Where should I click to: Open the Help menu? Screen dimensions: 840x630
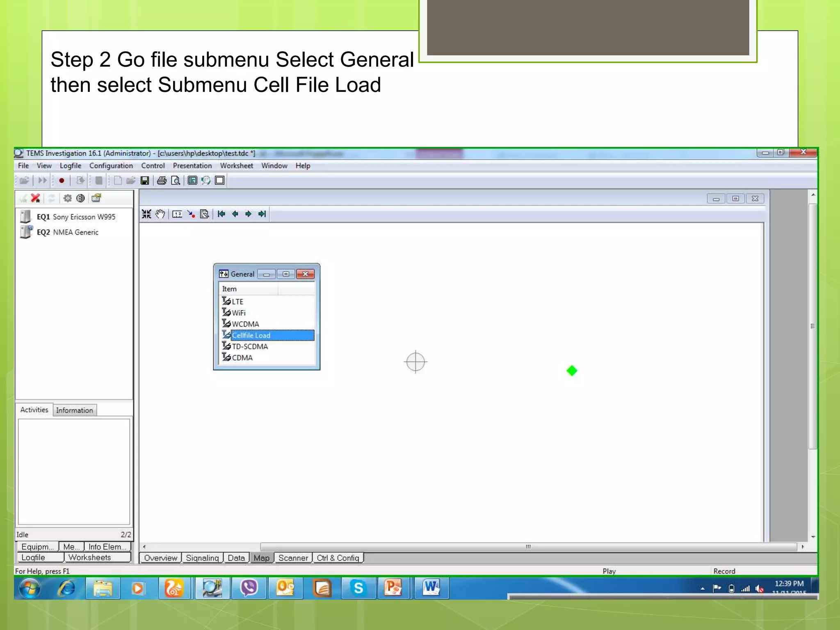[x=303, y=166]
